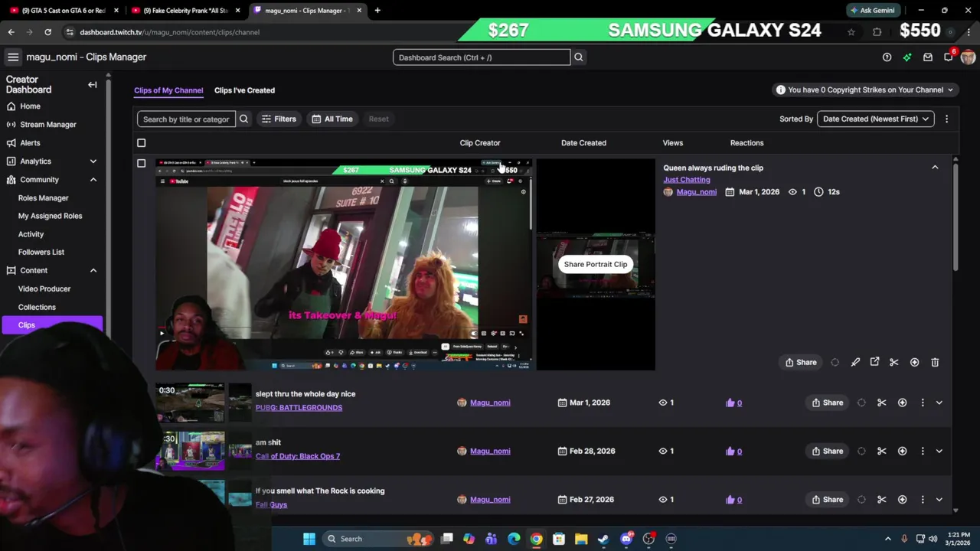Tick the select-all clips header checkbox
This screenshot has width=980, height=551.
141,143
